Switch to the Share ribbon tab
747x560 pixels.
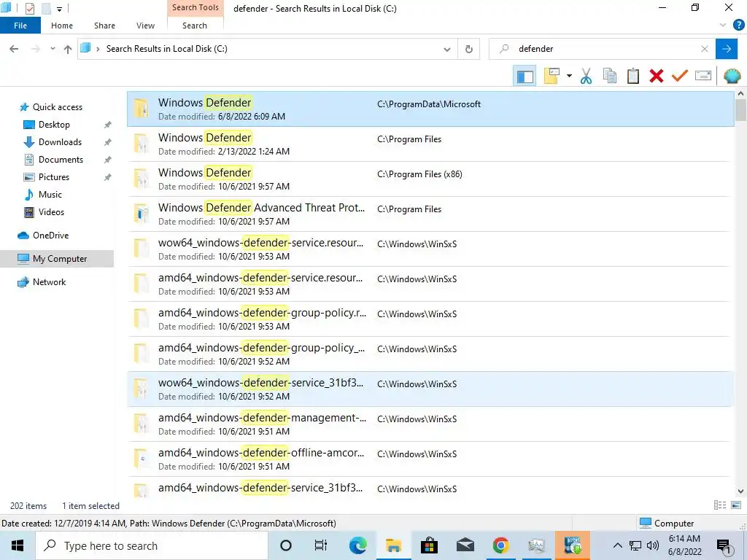[x=104, y=26]
